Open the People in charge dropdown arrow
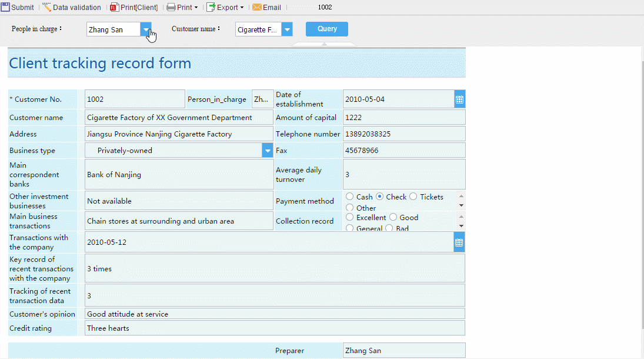This screenshot has height=359, width=644. coord(146,29)
